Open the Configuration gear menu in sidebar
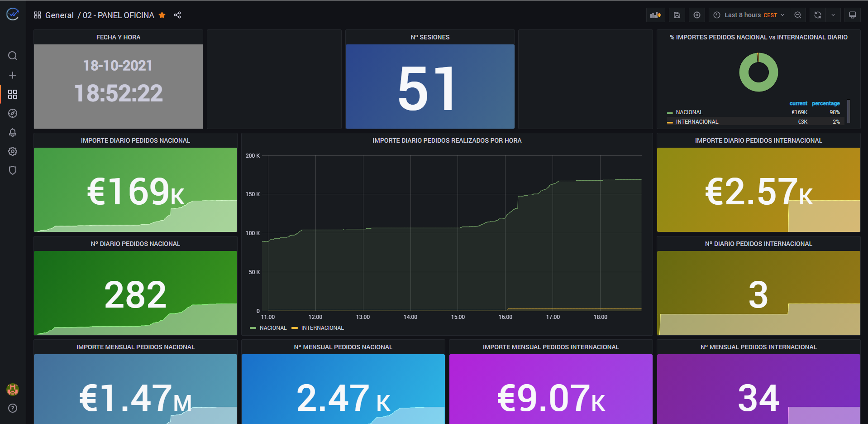The width and height of the screenshot is (868, 424). point(13,151)
